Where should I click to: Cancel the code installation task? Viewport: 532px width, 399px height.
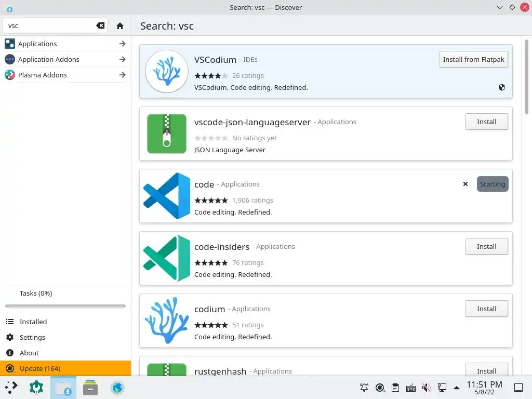point(465,184)
